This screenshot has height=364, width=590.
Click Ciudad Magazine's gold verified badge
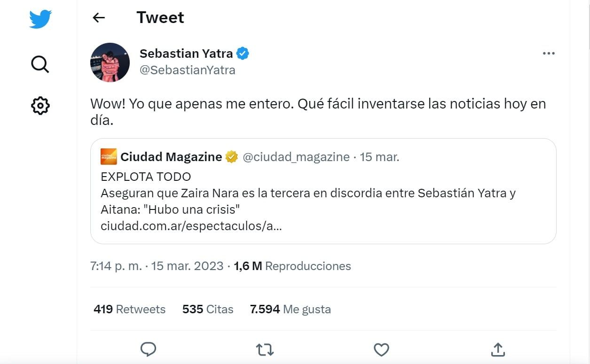pos(231,156)
